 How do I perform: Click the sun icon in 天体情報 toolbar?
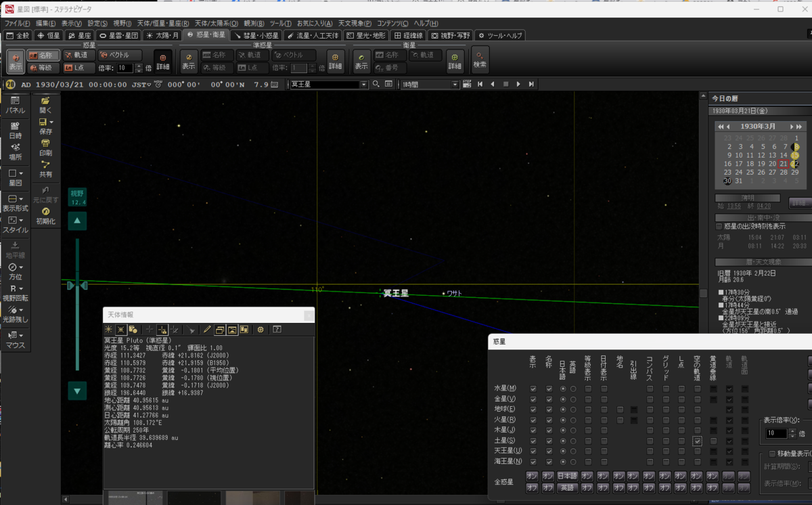click(109, 329)
